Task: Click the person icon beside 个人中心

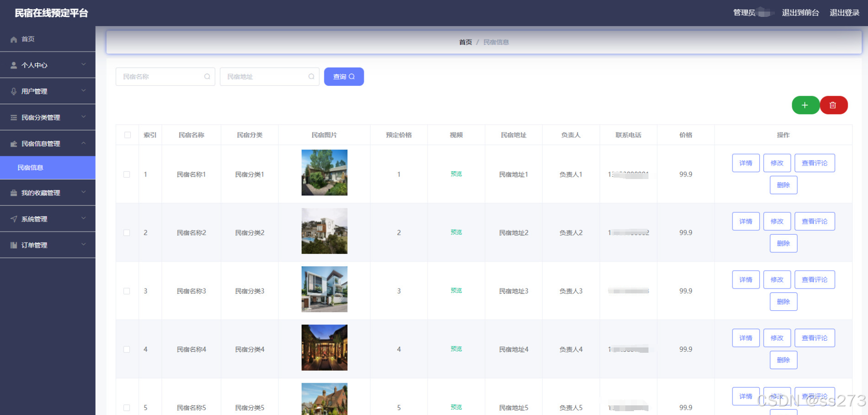Action: click(x=14, y=65)
